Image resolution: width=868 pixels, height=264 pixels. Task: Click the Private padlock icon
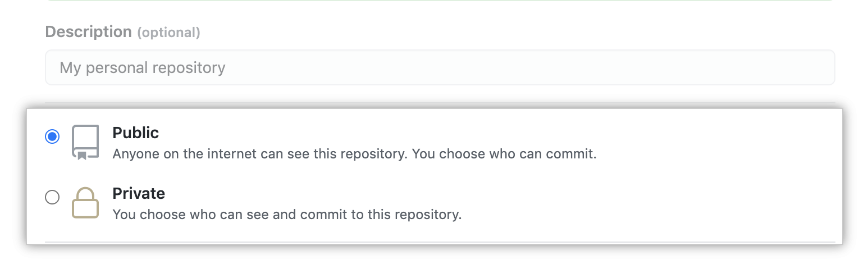tap(85, 203)
